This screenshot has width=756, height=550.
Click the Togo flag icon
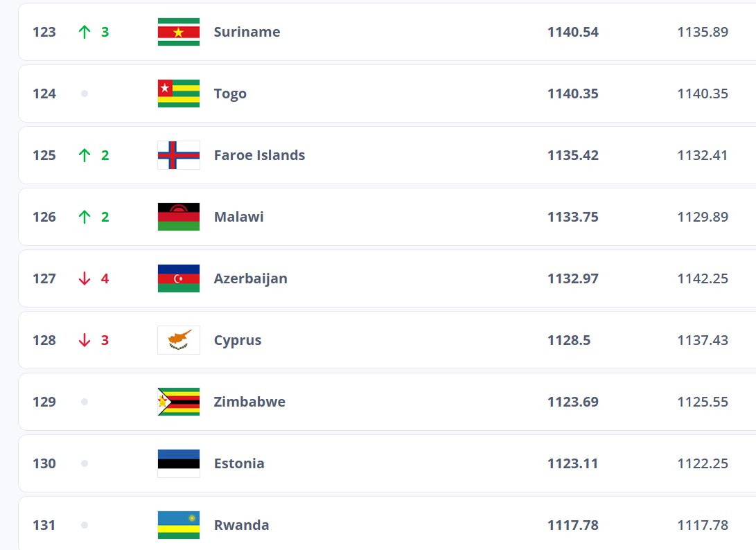[177, 94]
